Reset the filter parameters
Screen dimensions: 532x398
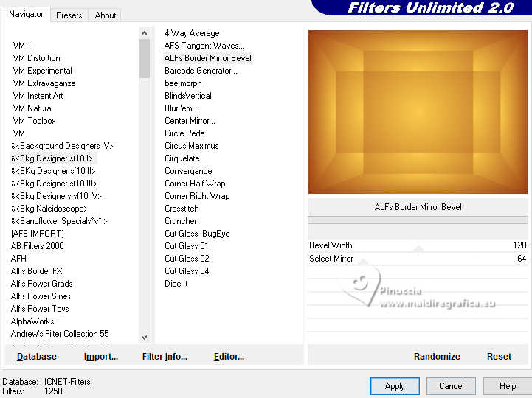coord(499,357)
